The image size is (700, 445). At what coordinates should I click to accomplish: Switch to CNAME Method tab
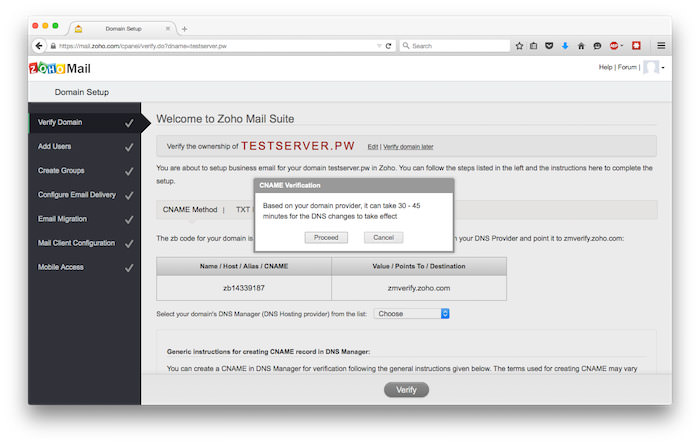click(190, 210)
